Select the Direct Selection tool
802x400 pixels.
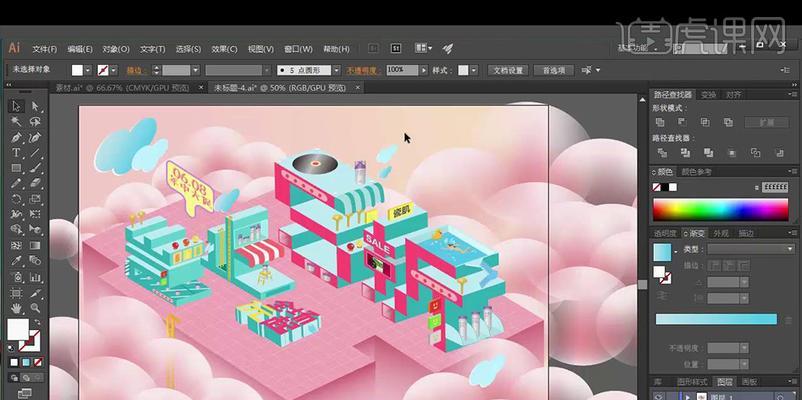coord(35,106)
